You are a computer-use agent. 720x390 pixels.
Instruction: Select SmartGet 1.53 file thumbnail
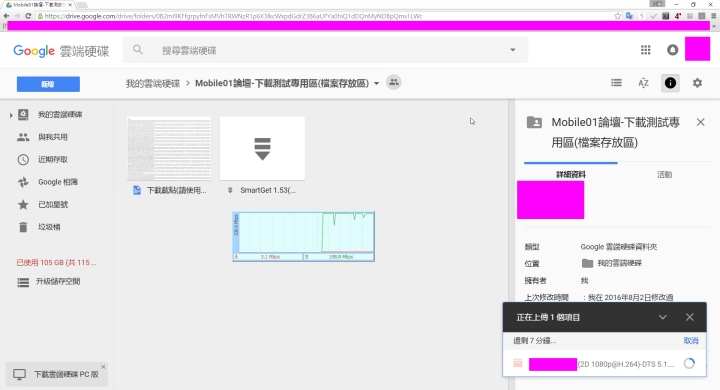(x=262, y=148)
